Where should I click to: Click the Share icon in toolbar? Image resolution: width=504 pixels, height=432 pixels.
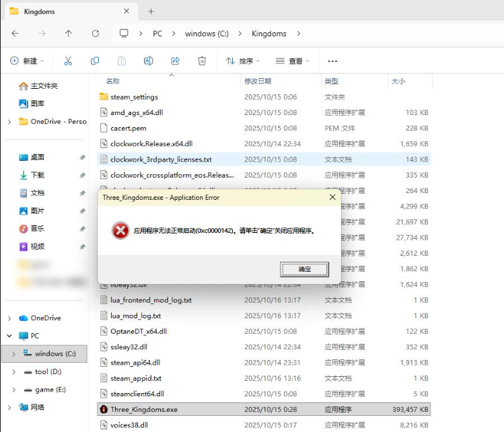click(175, 61)
